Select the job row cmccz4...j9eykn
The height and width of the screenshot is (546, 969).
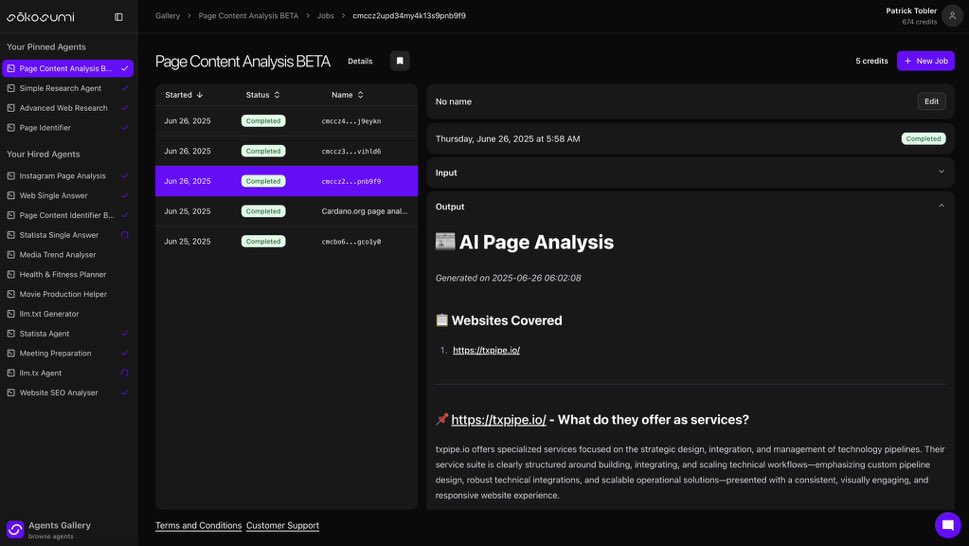(286, 121)
